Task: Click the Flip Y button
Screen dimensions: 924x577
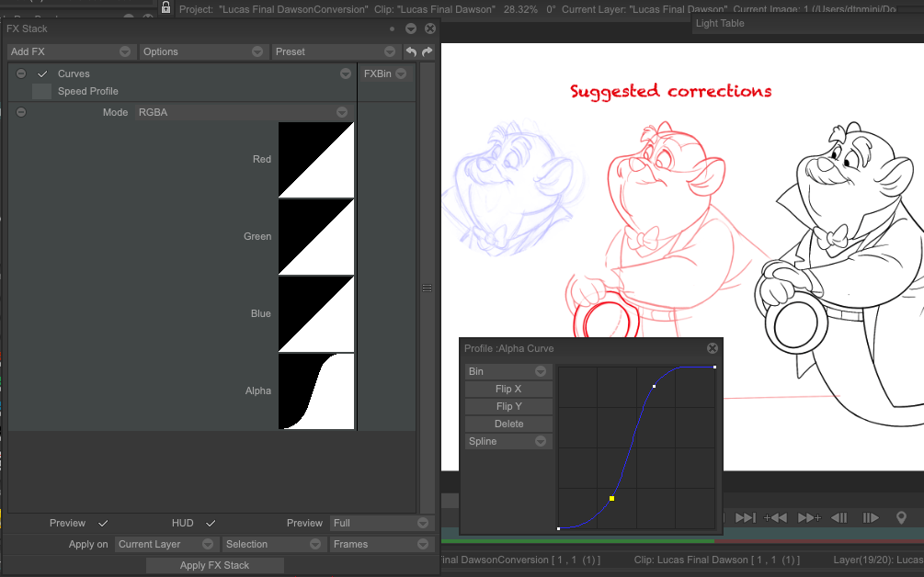Action: pyautogui.click(x=508, y=406)
